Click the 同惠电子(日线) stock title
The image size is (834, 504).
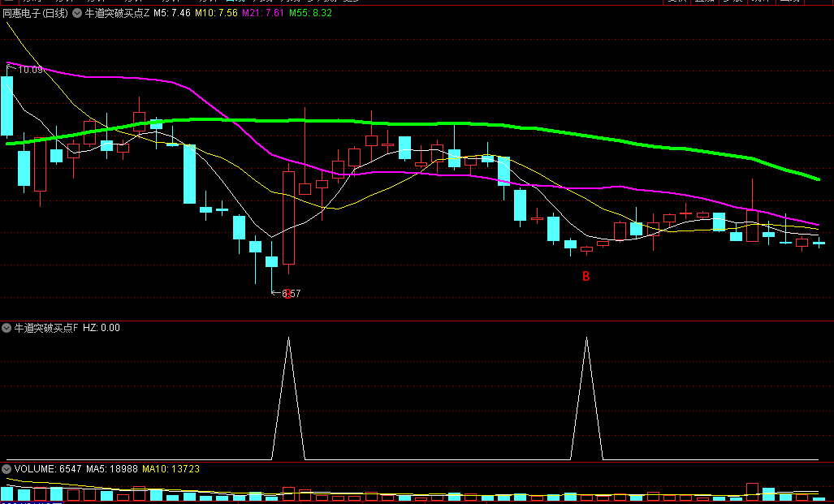point(36,13)
